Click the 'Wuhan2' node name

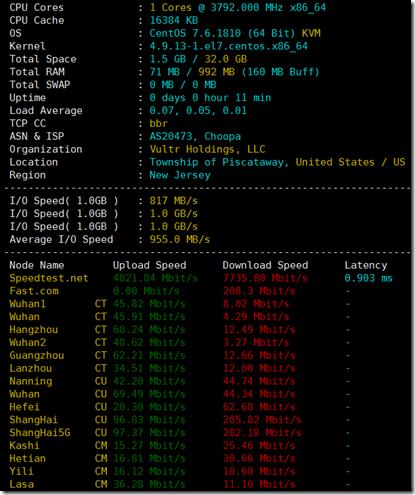[x=28, y=343]
